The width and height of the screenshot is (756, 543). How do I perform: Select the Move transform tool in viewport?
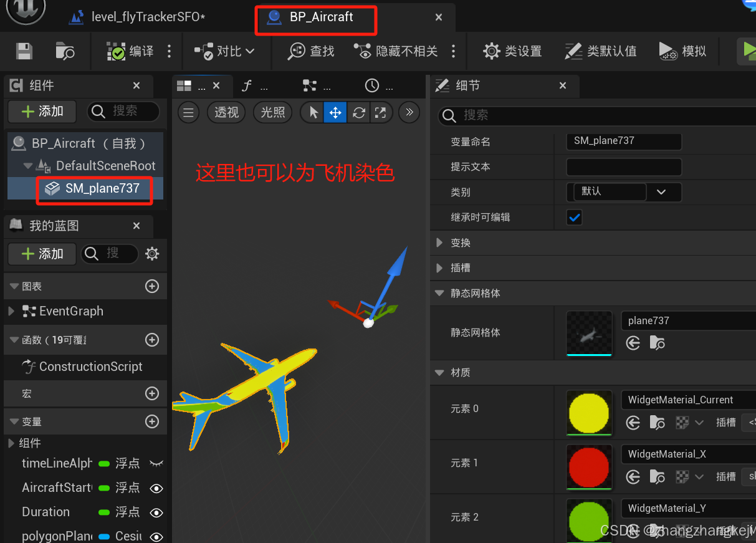pos(335,112)
